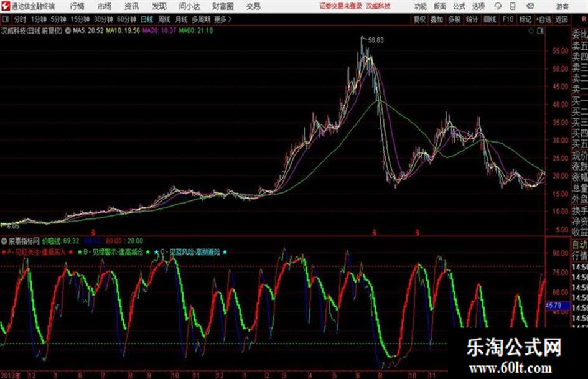Open the 问小达 menu
Image resolution: width=588 pixels, height=379 pixels.
(x=189, y=6)
